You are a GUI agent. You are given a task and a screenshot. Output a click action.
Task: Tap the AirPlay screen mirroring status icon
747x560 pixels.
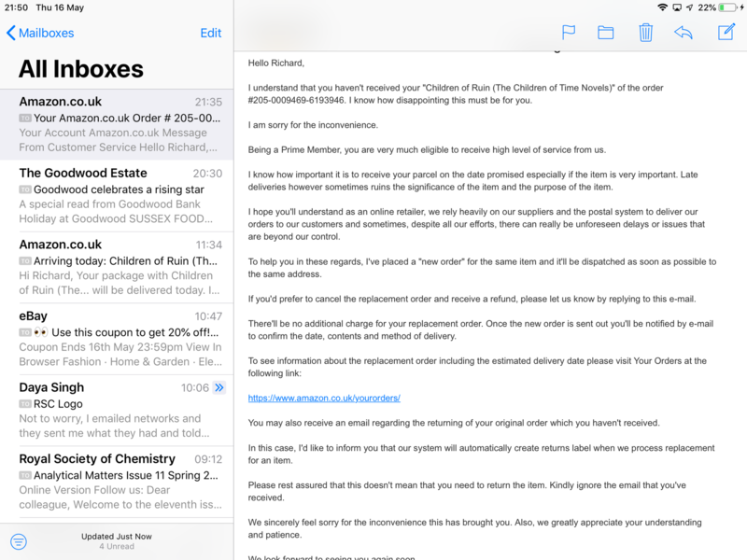(677, 7)
